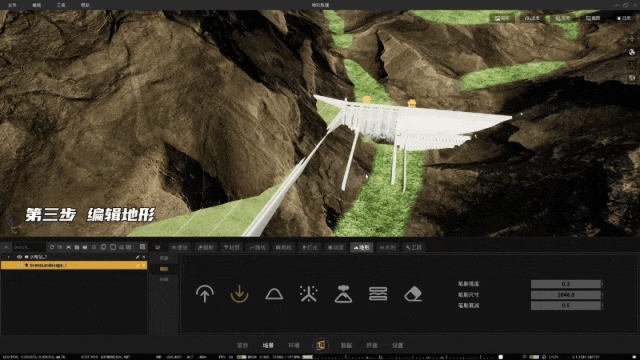Screen dimensions: 640x360
Task: Click the small icon left of the category tabs
Action: pyautogui.click(x=158, y=247)
